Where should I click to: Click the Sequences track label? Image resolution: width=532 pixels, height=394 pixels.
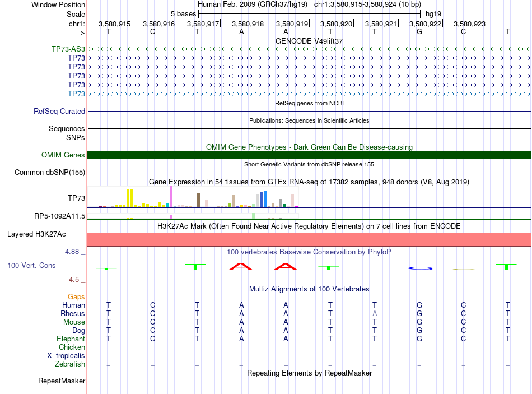point(67,128)
